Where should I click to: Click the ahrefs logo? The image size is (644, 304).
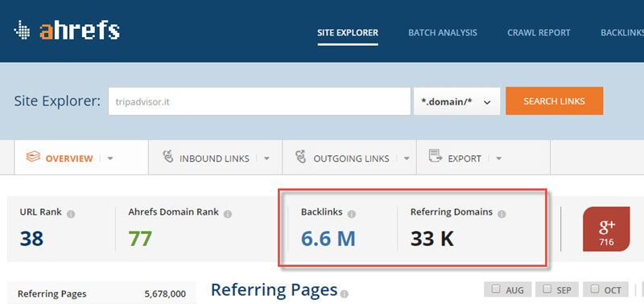pos(67,31)
